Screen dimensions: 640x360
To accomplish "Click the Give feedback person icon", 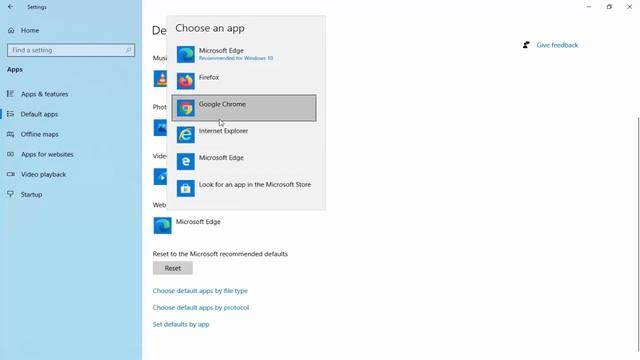I will (x=527, y=45).
